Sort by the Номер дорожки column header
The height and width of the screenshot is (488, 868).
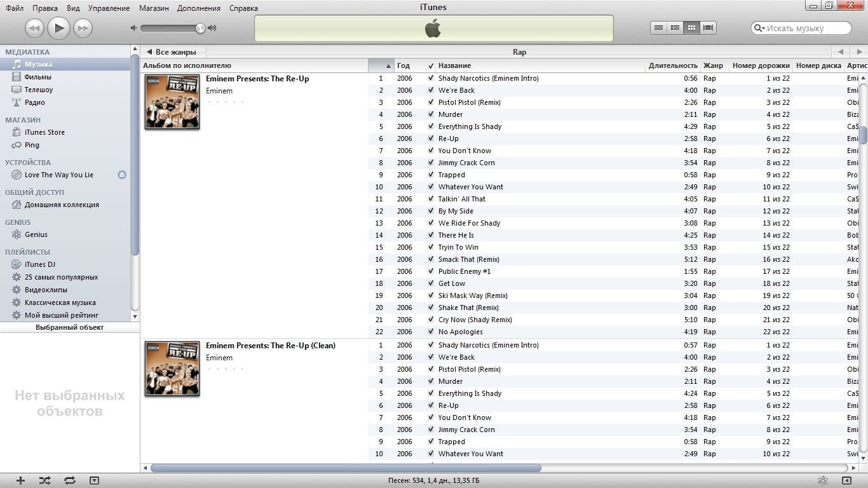(761, 65)
